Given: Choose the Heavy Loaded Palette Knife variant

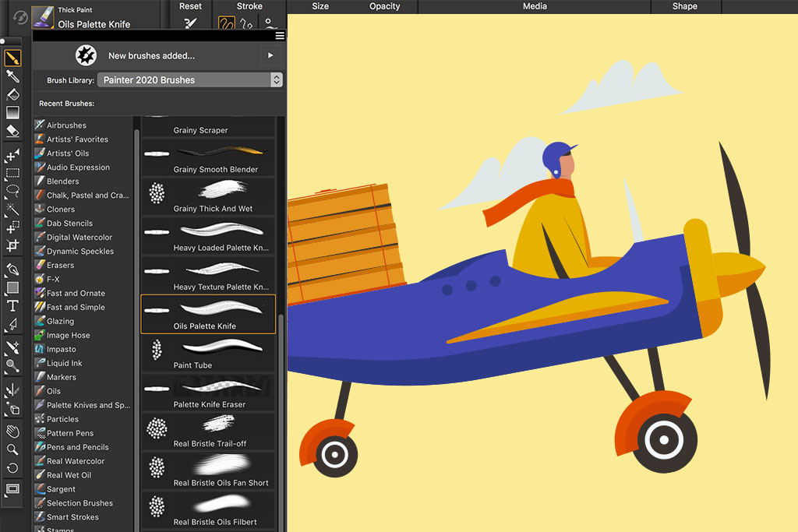Looking at the screenshot, I should (x=208, y=236).
